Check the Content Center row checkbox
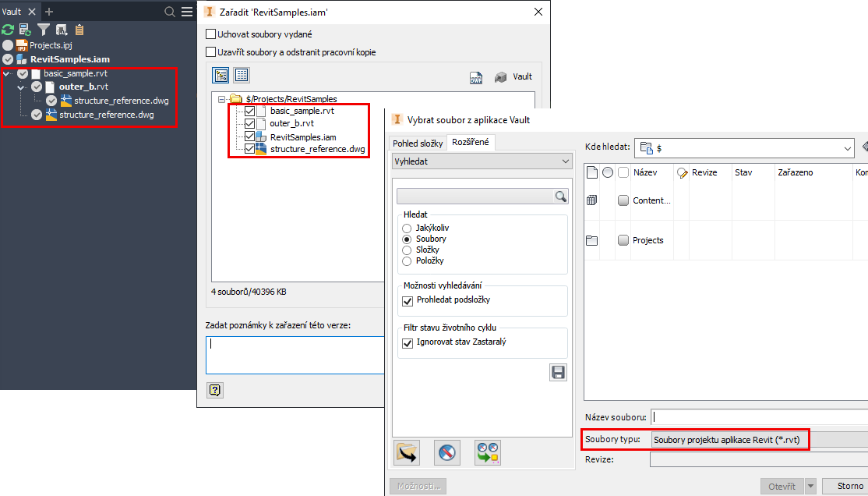This screenshot has width=868, height=496. [623, 200]
